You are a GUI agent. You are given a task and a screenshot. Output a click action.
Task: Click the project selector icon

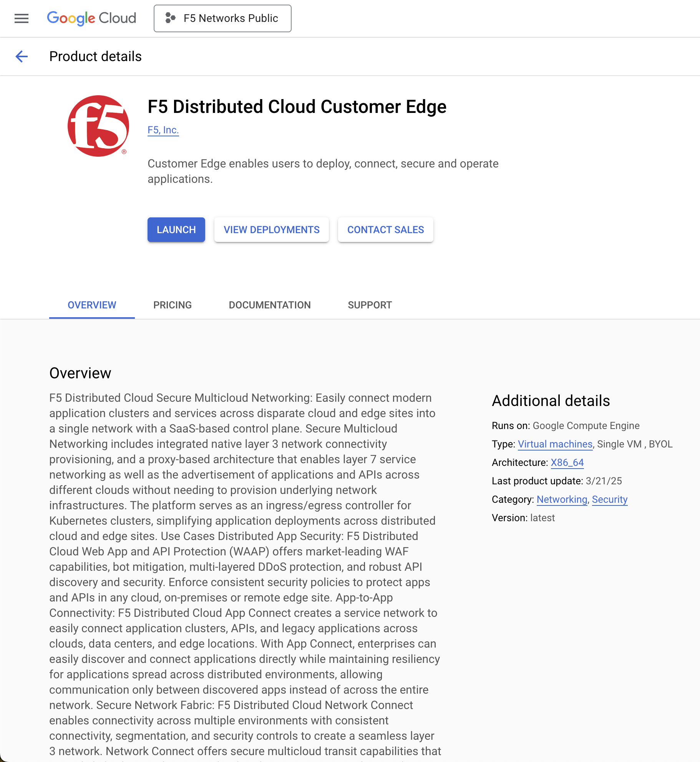(170, 18)
